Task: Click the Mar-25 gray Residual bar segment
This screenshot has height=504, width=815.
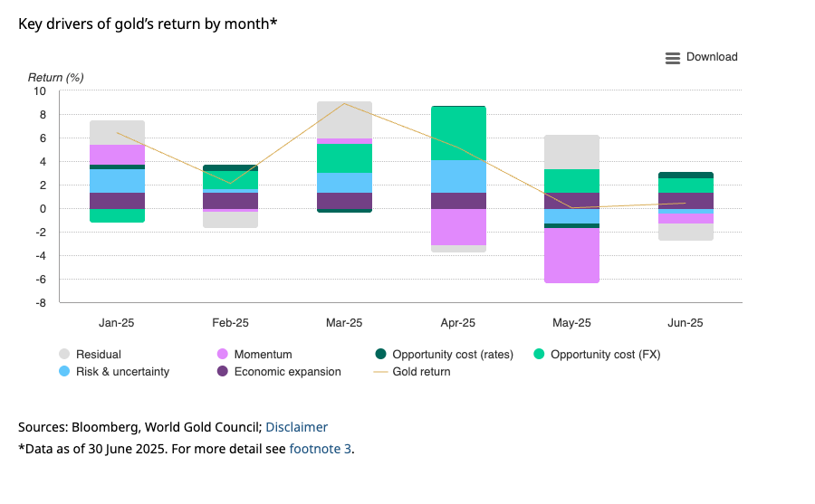Action: 344,119
